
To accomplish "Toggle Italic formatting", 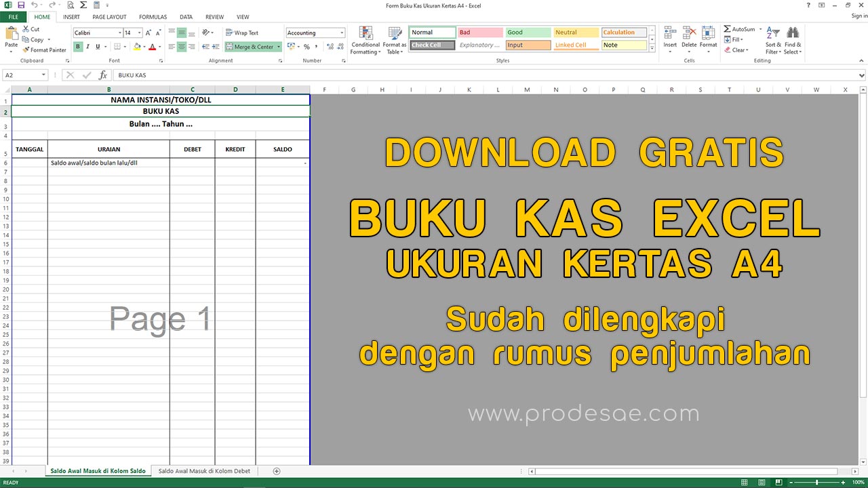I will [88, 47].
